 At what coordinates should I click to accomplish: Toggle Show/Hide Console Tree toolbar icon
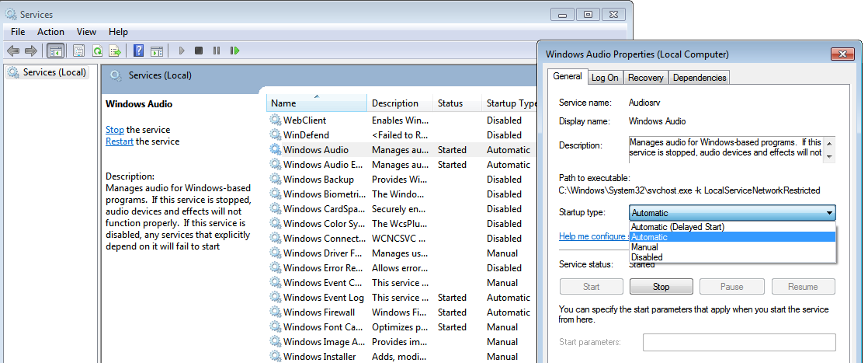[55, 51]
